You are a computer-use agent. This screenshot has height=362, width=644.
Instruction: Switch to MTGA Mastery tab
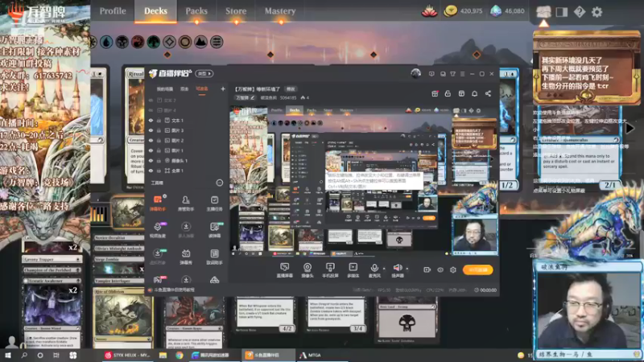280,11
